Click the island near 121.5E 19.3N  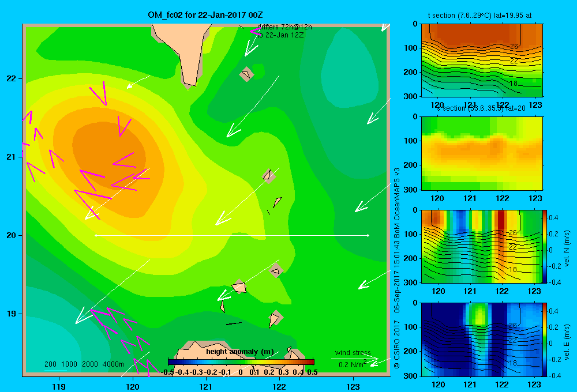[239, 286]
